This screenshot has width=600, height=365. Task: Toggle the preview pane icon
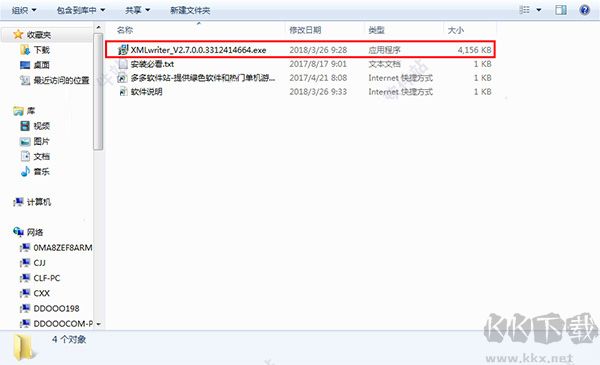pos(561,10)
